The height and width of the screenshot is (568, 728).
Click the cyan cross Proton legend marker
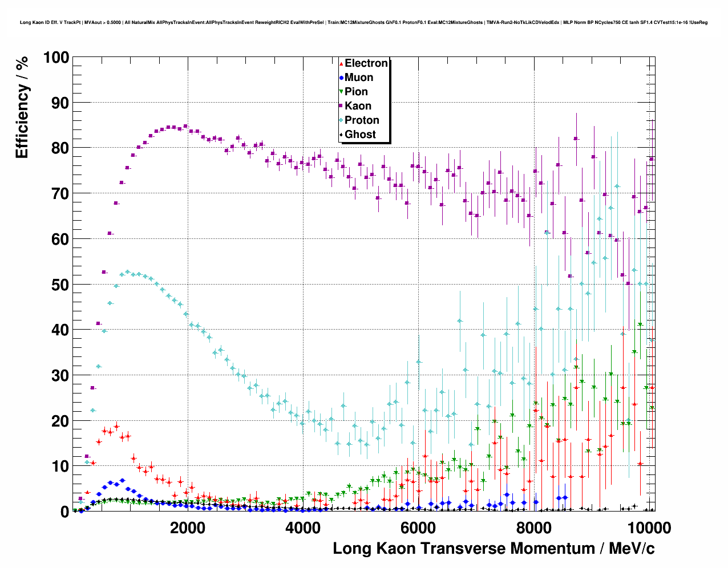pyautogui.click(x=341, y=120)
